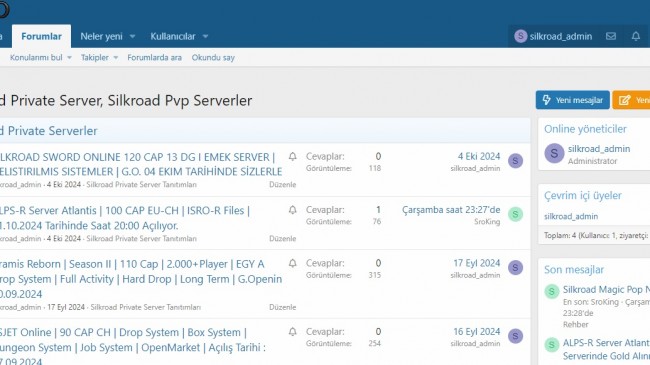Expand the Kullanıcılar dropdown arrow
650x365 pixels.
(206, 36)
